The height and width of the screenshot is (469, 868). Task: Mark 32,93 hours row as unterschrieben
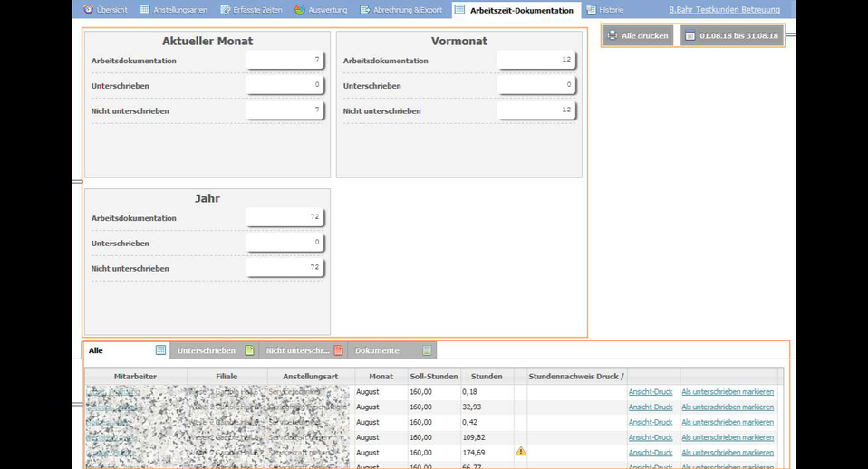pyautogui.click(x=728, y=407)
